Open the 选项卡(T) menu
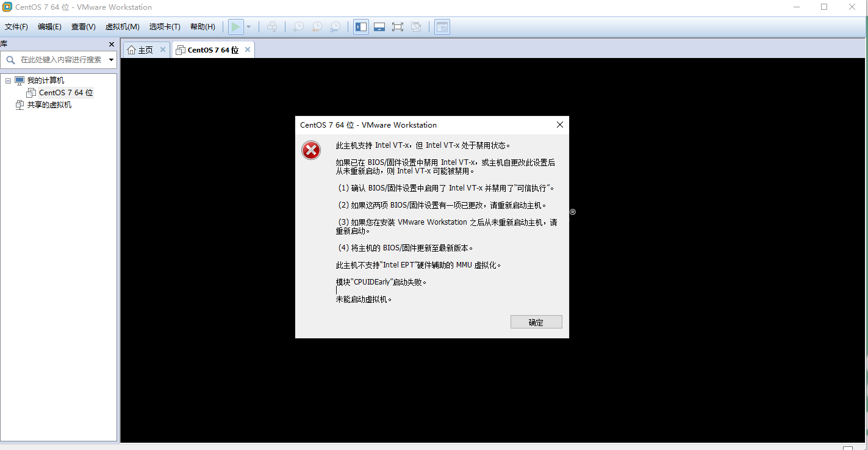The height and width of the screenshot is (450, 868). (165, 27)
